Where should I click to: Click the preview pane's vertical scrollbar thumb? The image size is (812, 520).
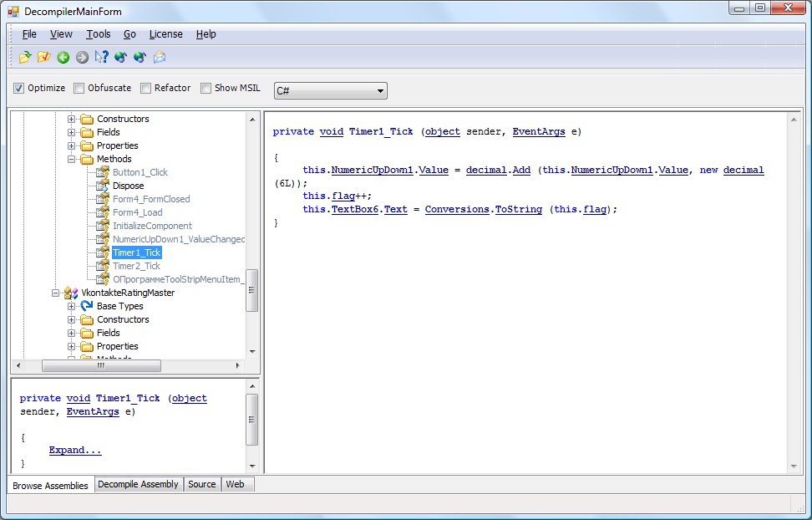click(x=251, y=420)
